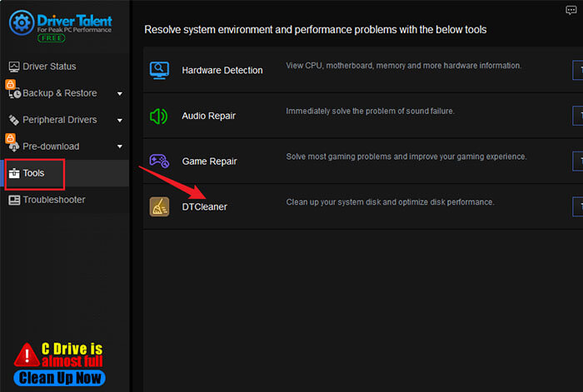Click 'Solve most gaming problems' description
This screenshot has width=583, height=392.
(x=406, y=156)
